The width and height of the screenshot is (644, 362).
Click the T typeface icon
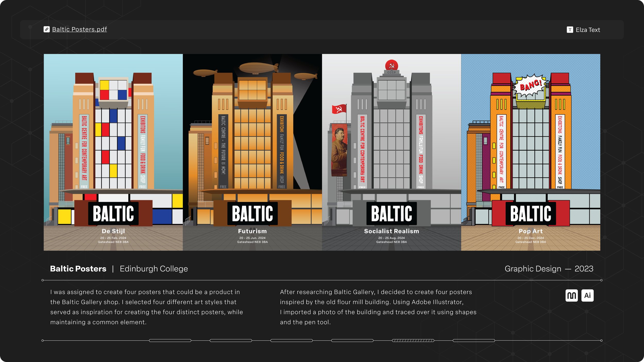pos(570,30)
